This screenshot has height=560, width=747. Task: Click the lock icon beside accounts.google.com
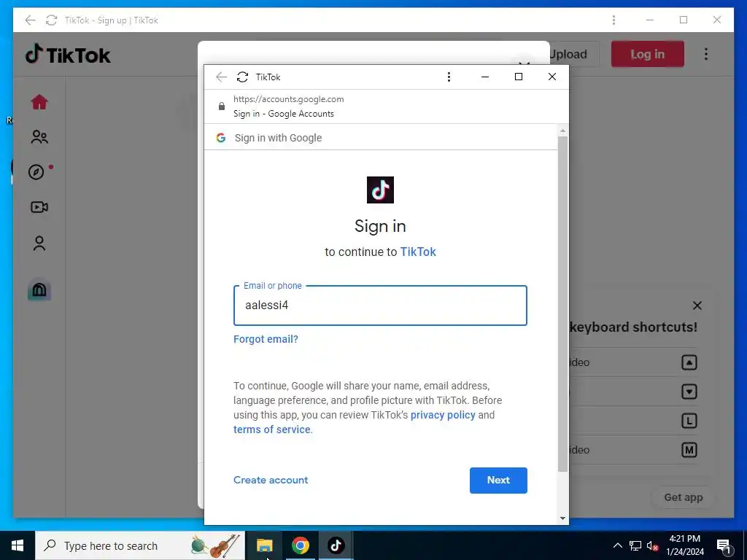222,106
